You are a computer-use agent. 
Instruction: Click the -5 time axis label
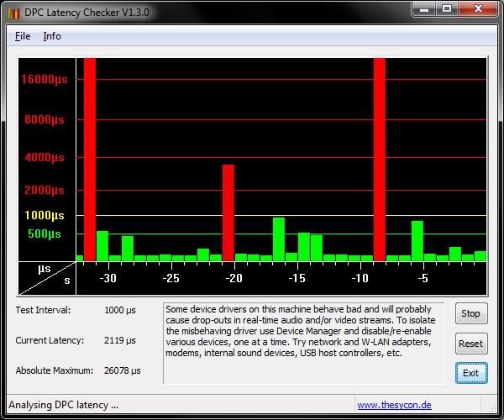(x=423, y=278)
